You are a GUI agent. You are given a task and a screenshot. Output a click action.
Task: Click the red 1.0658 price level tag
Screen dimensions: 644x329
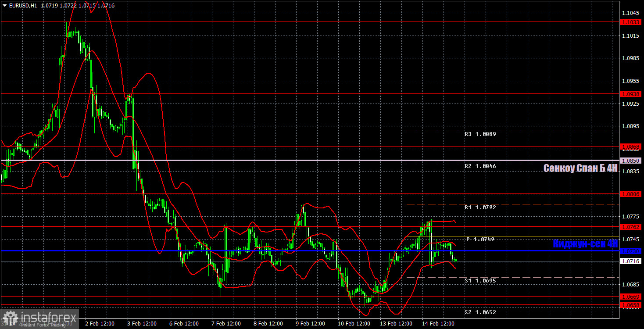click(631, 304)
